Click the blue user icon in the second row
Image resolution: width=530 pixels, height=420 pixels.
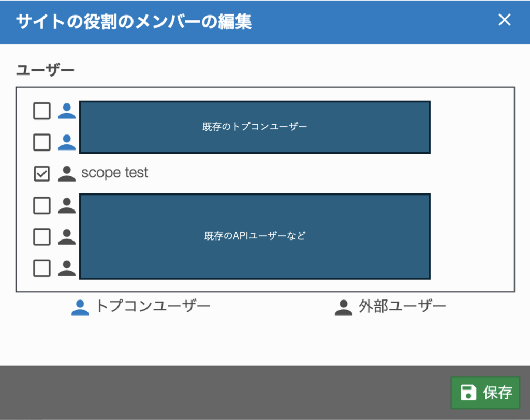(67, 142)
